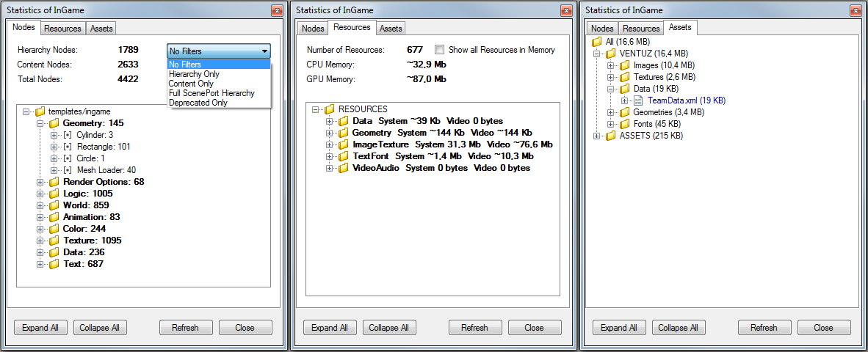Image resolution: width=868 pixels, height=352 pixels.
Task: Choose Hierarchy Only from the filter list
Action: tap(194, 74)
